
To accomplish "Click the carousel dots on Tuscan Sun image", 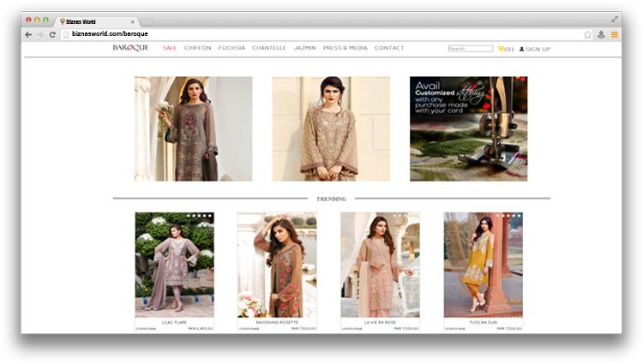I will point(508,216).
